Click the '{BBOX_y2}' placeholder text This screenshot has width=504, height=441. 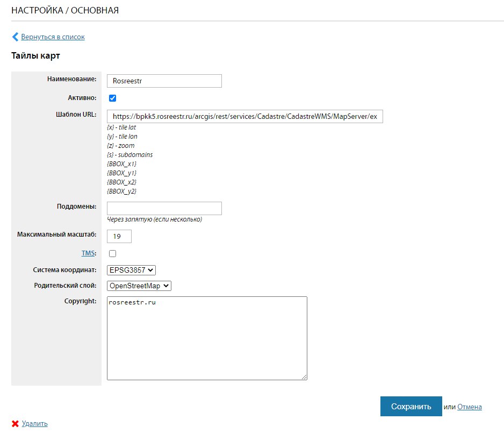pos(122,191)
